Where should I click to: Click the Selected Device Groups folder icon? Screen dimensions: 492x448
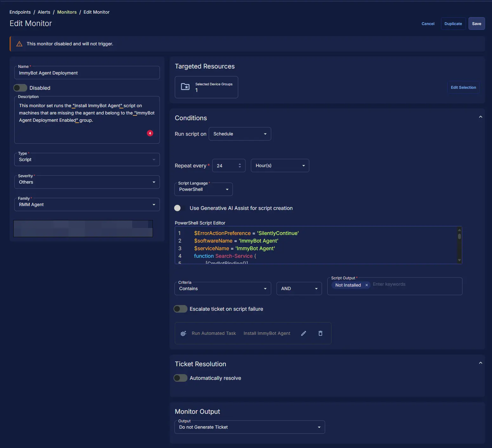(x=185, y=87)
